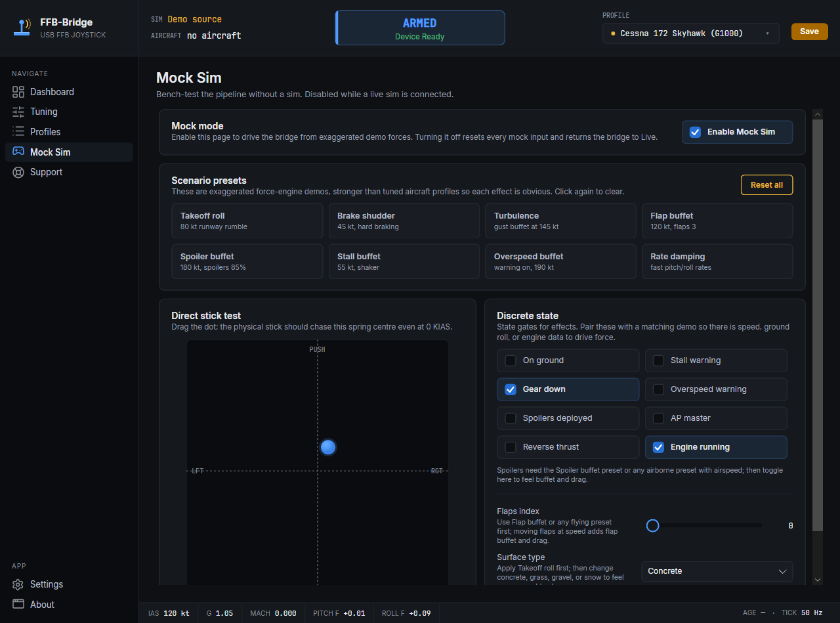The height and width of the screenshot is (623, 840).
Task: Click the PITCH F +0.01 readout
Action: (x=339, y=613)
